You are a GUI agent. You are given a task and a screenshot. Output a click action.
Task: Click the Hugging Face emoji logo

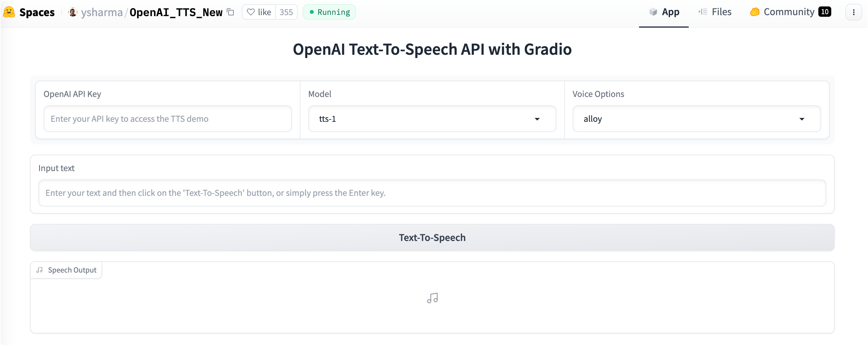coord(9,12)
